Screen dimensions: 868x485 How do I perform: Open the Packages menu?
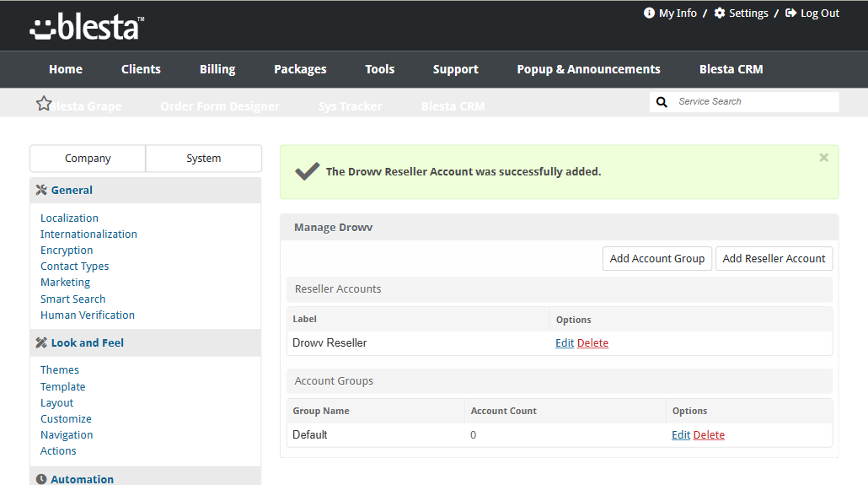click(x=300, y=69)
